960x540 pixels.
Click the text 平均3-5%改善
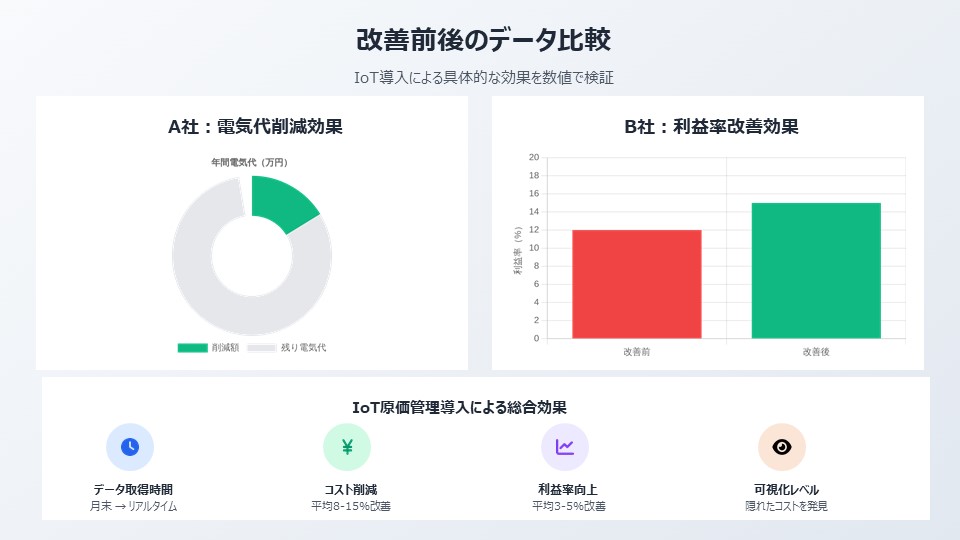click(x=569, y=506)
